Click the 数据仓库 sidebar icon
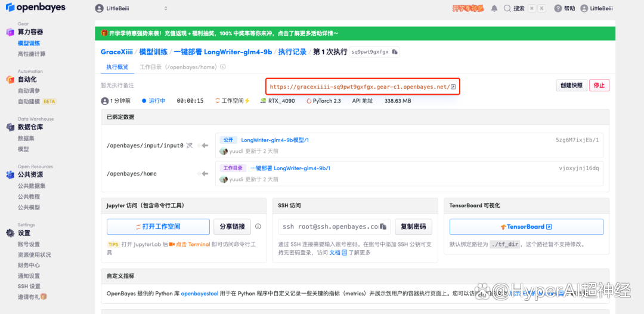 tap(10, 127)
